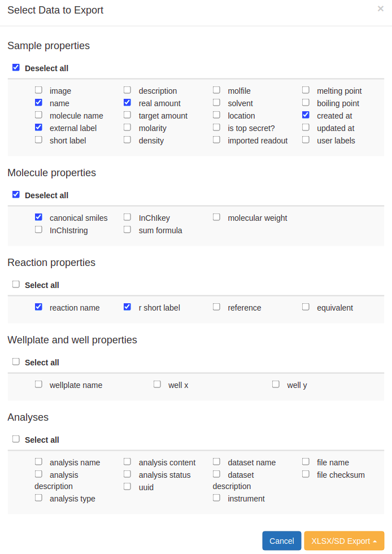Screen dimensions: 392x554
Task: Enable the wellplate name checkbox
Action: pyautogui.click(x=38, y=383)
